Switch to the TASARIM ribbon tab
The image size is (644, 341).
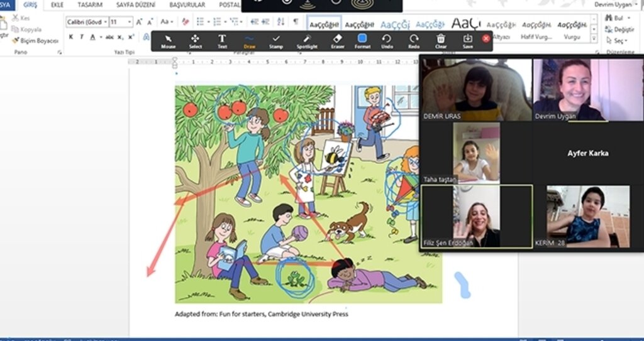[x=90, y=5]
